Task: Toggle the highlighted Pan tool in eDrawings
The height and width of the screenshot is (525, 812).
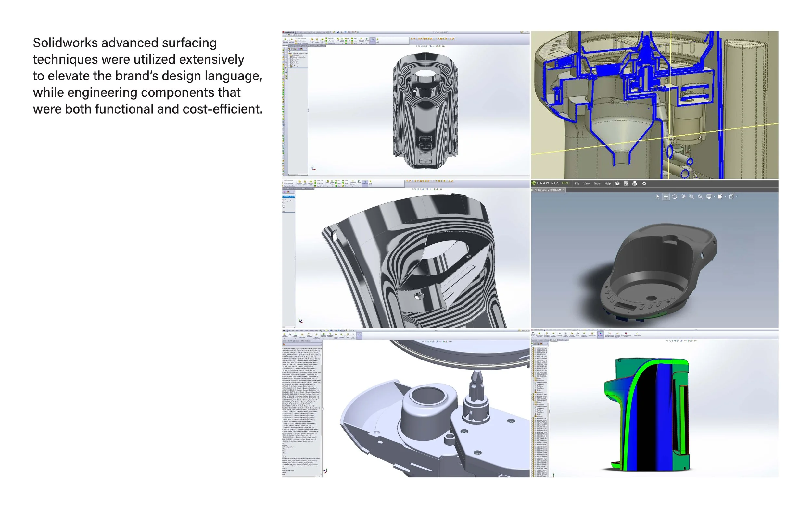Action: click(666, 197)
